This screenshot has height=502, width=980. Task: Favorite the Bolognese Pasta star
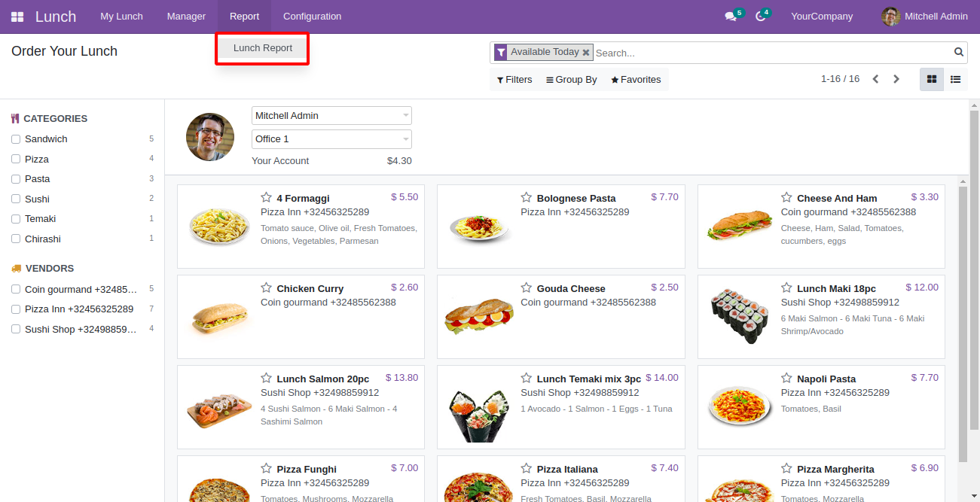coord(527,197)
